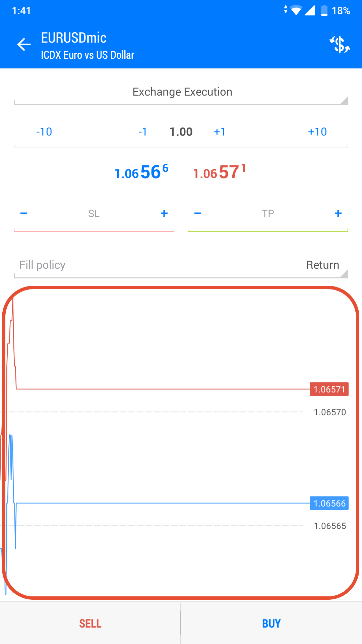Increase volume by +1
Viewport: 362px width, 644px height.
(220, 132)
